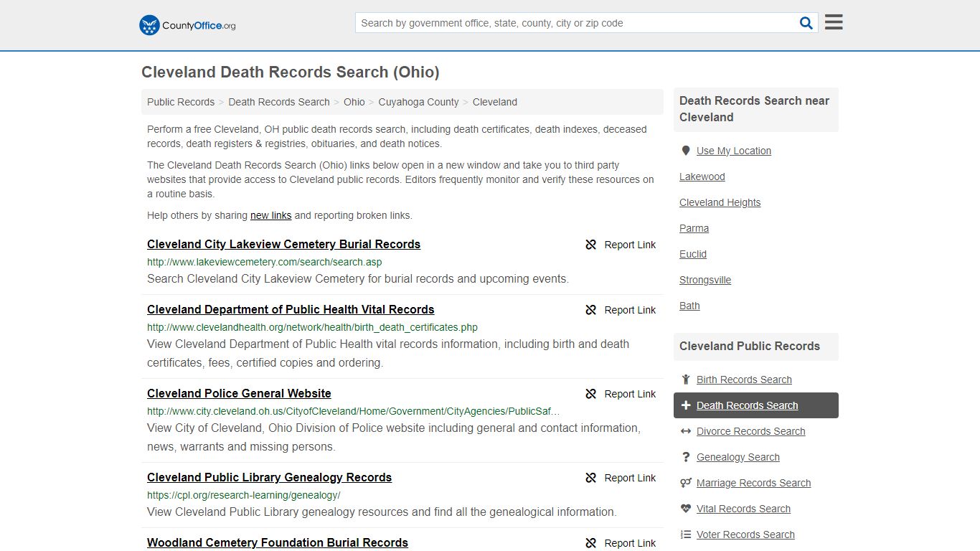Click broken-link icon for Lakeview Cemetery Burial Records
Image resolution: width=980 pixels, height=551 pixels.
[x=591, y=245]
